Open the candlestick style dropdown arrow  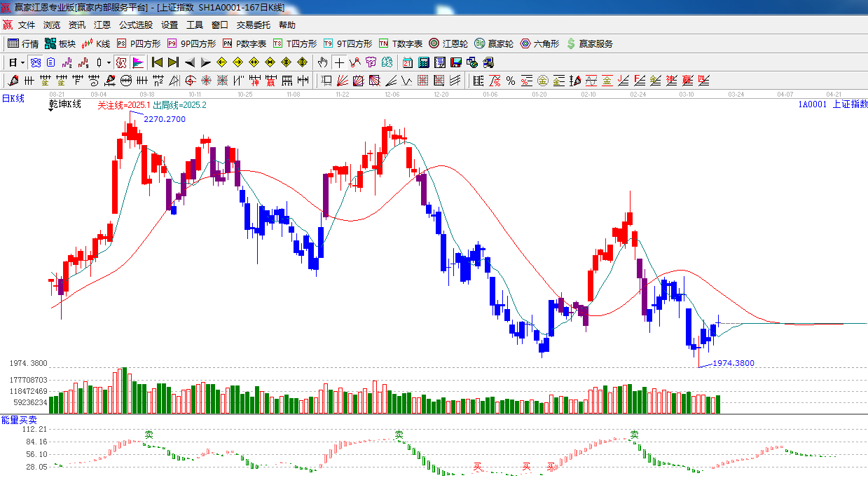pos(109,62)
